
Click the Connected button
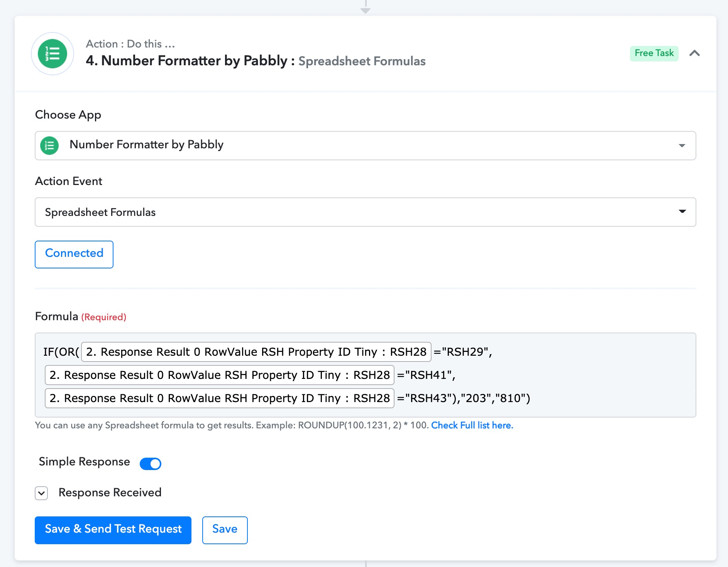click(x=74, y=254)
